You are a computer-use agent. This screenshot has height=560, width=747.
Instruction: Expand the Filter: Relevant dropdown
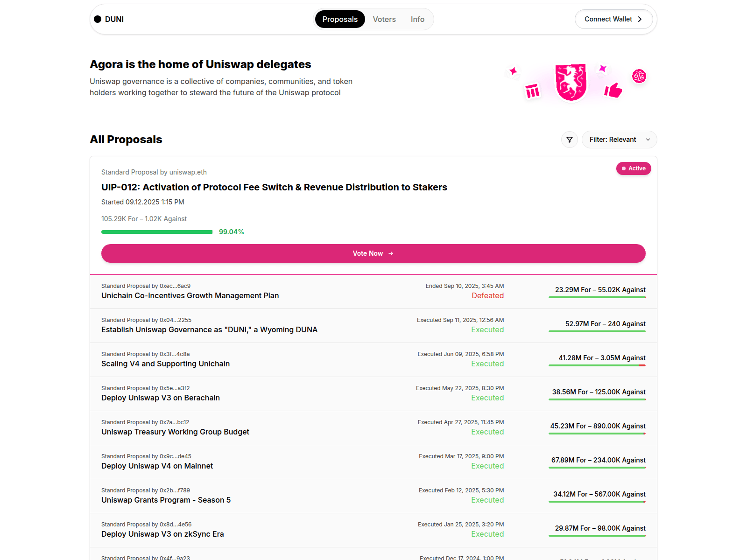click(619, 140)
